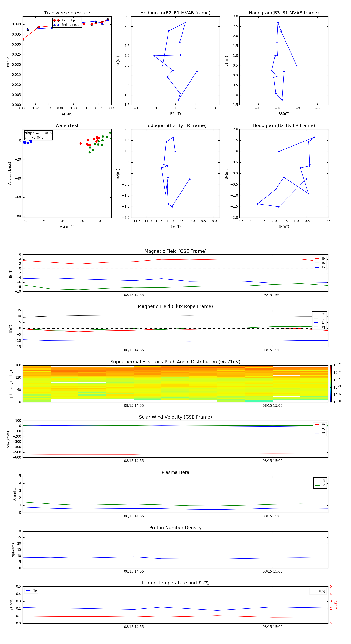Click the 'Hodogram(Bx_By FR frame)' title
This screenshot has height=644, width=351.
[x=284, y=125]
